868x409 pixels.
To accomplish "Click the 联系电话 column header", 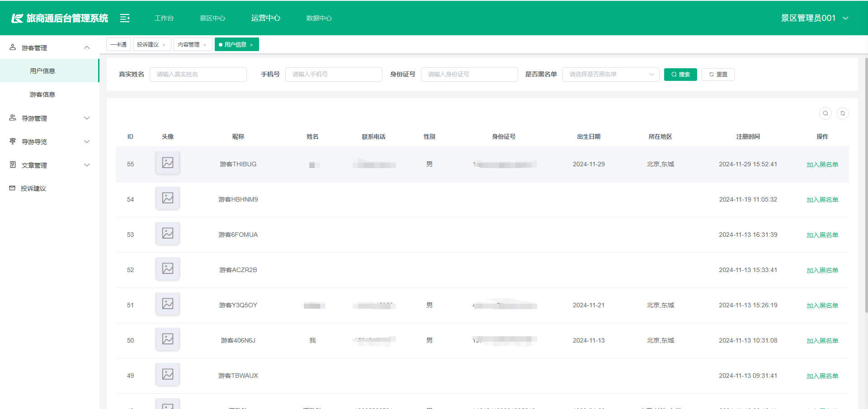I will pyautogui.click(x=374, y=136).
